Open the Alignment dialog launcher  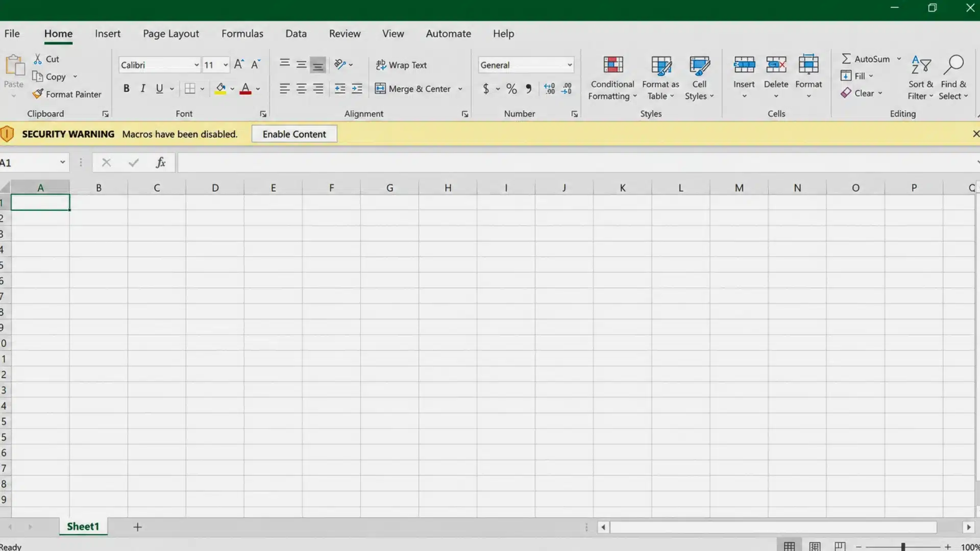pos(465,114)
